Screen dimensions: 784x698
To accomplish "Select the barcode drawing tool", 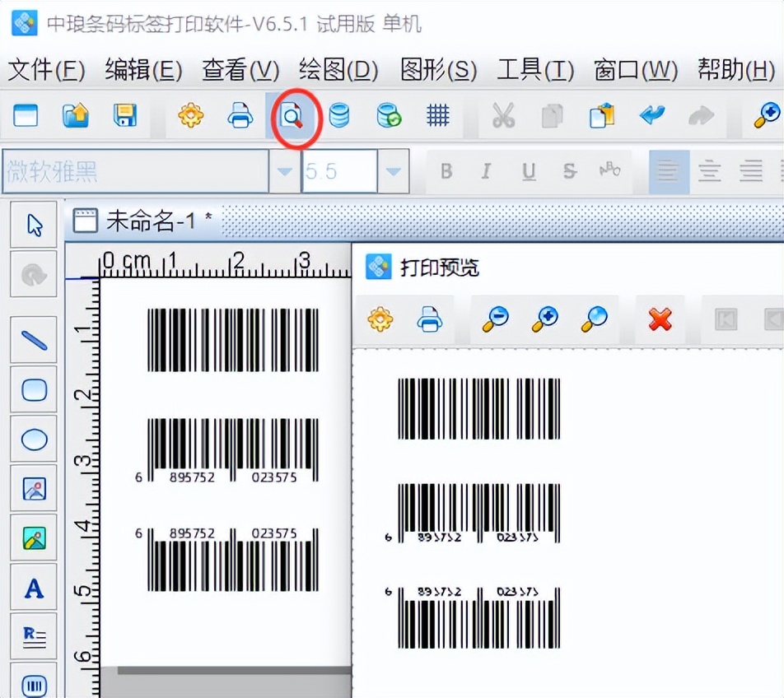I will coord(35,683).
